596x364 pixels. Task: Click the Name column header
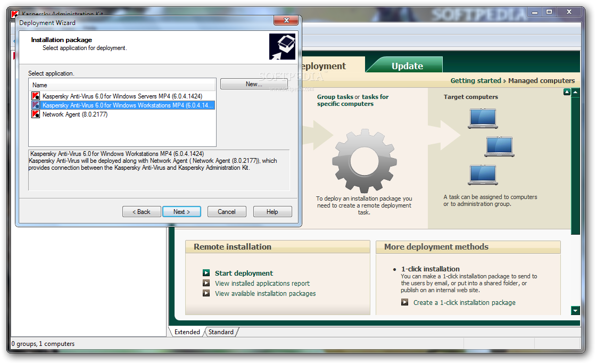coord(122,85)
